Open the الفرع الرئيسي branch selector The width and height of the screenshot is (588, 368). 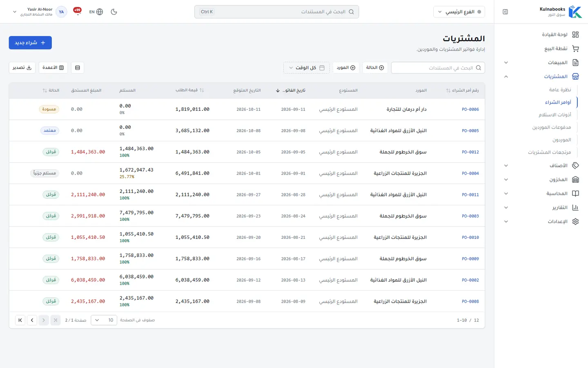click(459, 12)
